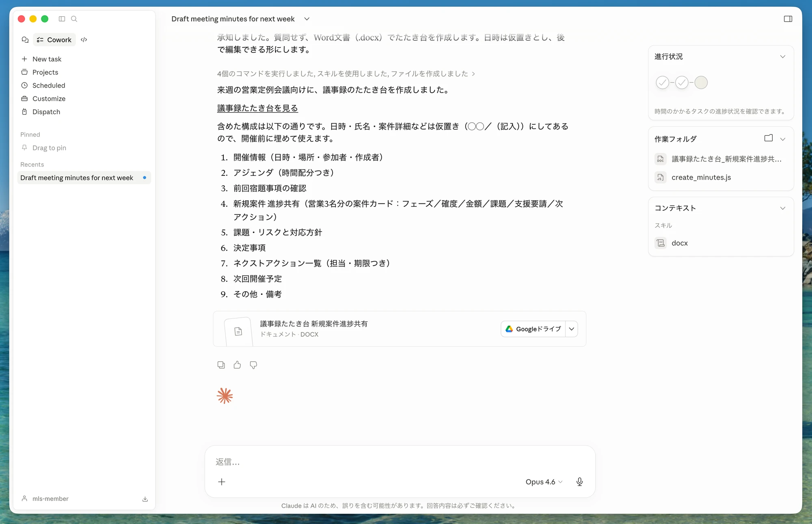
Task: Click the first completed progress step circle
Action: [x=663, y=82]
